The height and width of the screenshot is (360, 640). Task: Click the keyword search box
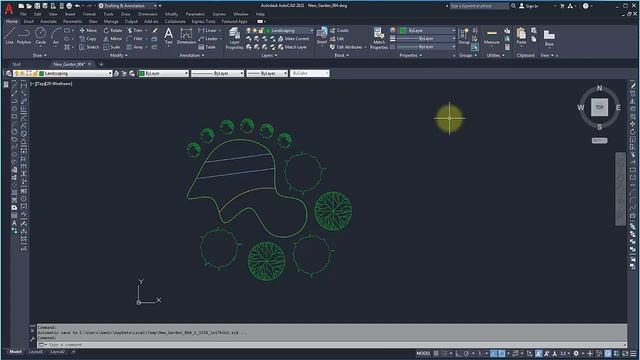tap(480, 6)
